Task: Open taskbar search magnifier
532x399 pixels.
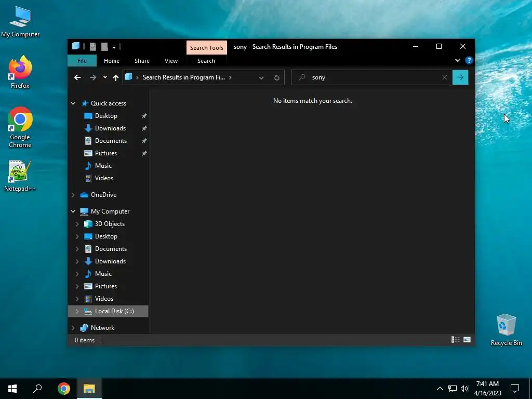Action: coord(37,389)
